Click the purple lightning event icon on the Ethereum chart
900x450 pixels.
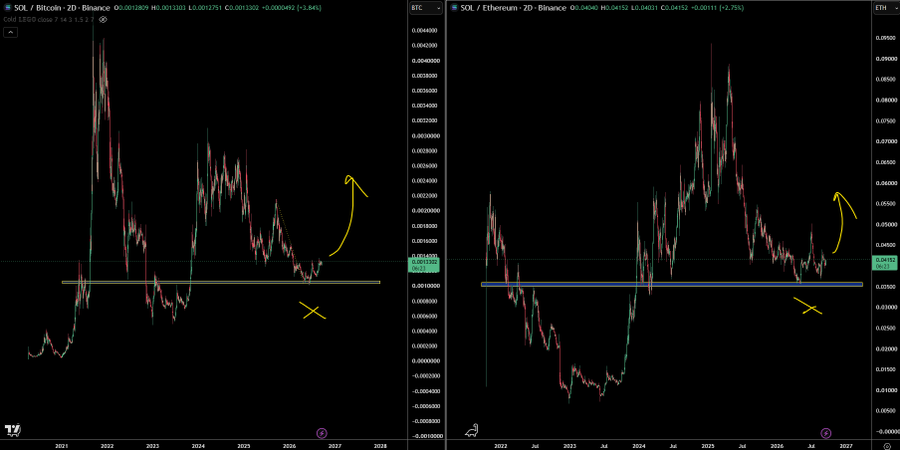pos(826,432)
